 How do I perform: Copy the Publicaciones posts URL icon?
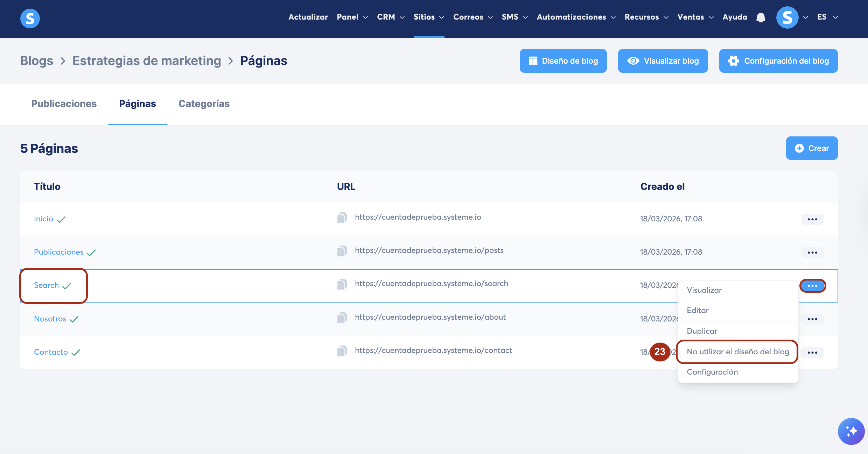pyautogui.click(x=342, y=251)
